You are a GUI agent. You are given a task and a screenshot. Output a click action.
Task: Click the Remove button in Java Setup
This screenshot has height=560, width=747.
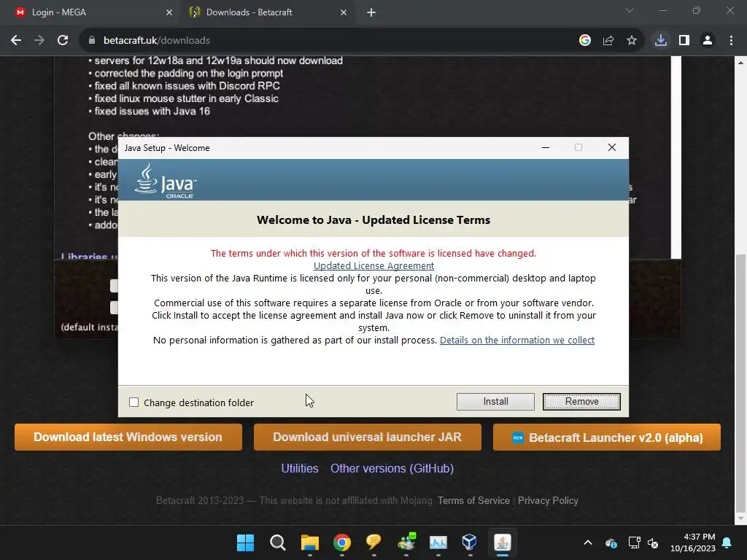tap(581, 402)
